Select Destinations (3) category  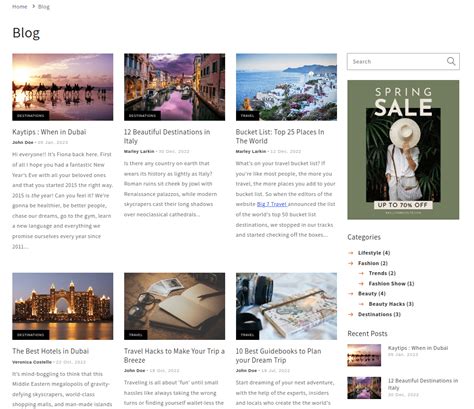(379, 314)
